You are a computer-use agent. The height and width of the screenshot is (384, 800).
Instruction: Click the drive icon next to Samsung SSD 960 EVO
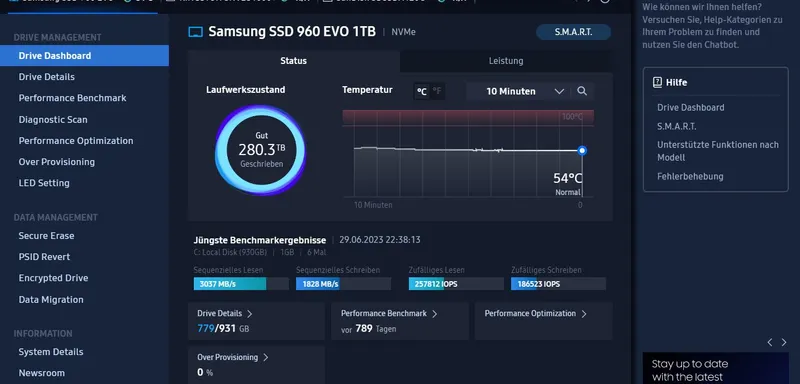tap(196, 32)
